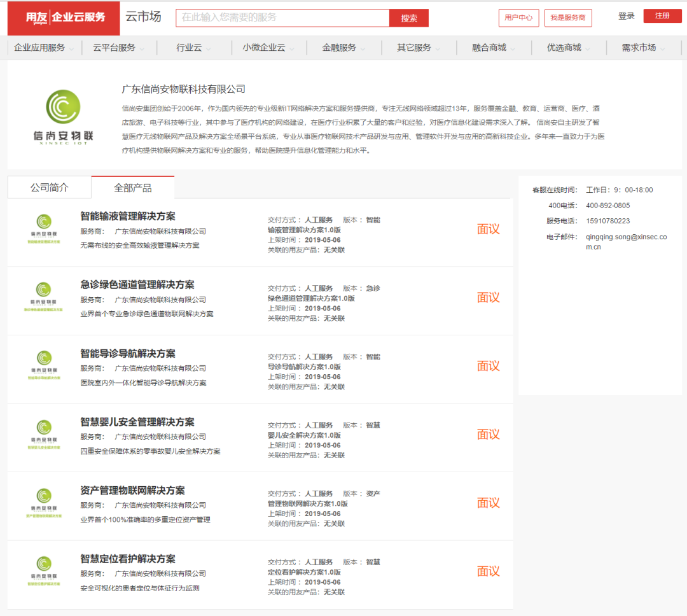Click the company name 广东信尚安物联科技有限公司 heading
This screenshot has height=616, width=687.
tap(184, 89)
